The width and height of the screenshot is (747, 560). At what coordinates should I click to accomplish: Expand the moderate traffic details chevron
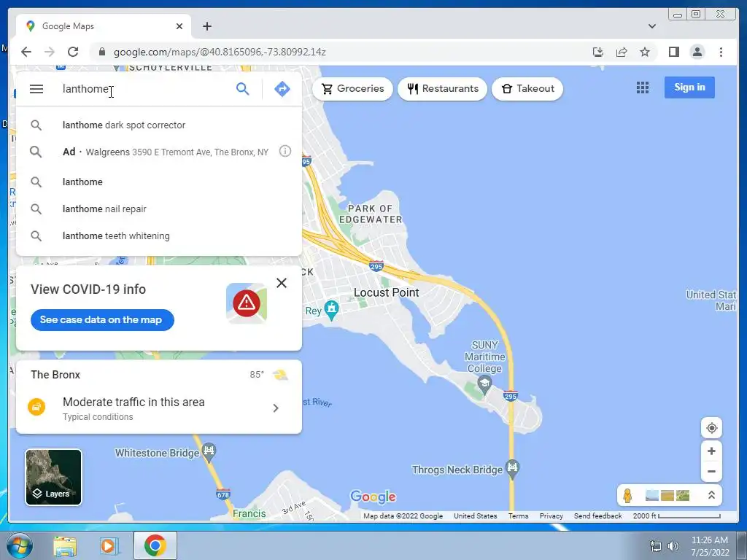pyautogui.click(x=276, y=408)
